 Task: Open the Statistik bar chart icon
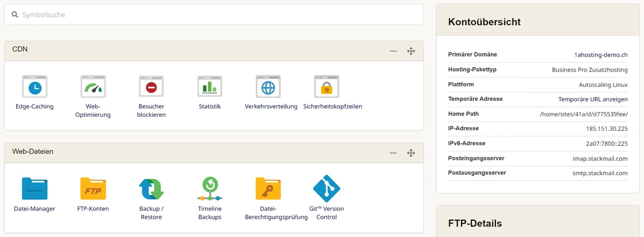[x=210, y=86]
